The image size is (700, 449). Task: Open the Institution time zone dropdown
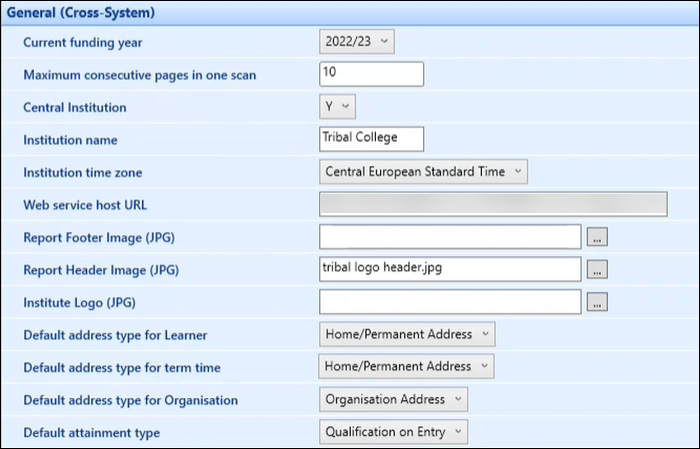pos(423,171)
